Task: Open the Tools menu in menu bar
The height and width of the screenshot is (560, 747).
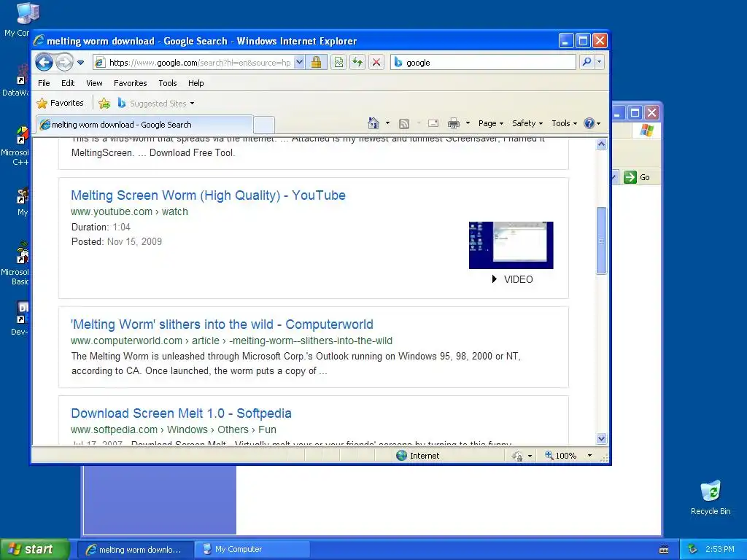Action: pyautogui.click(x=168, y=83)
